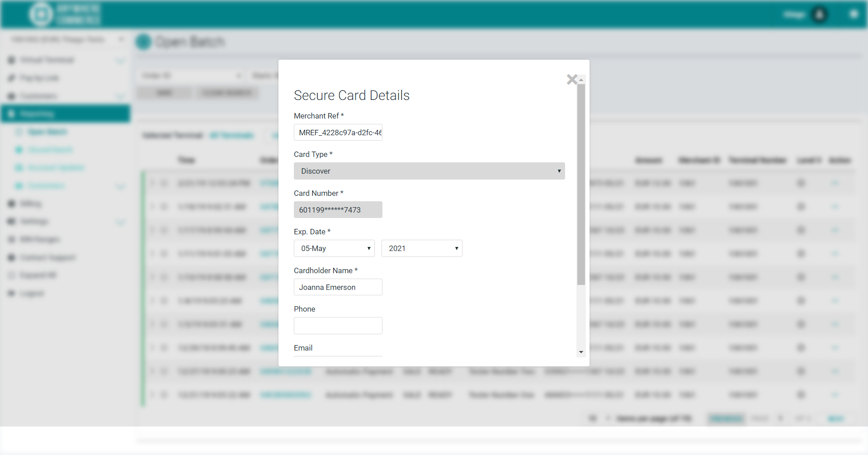Click the Pay by Link sidebar icon
This screenshot has width=868, height=455.
coord(12,78)
